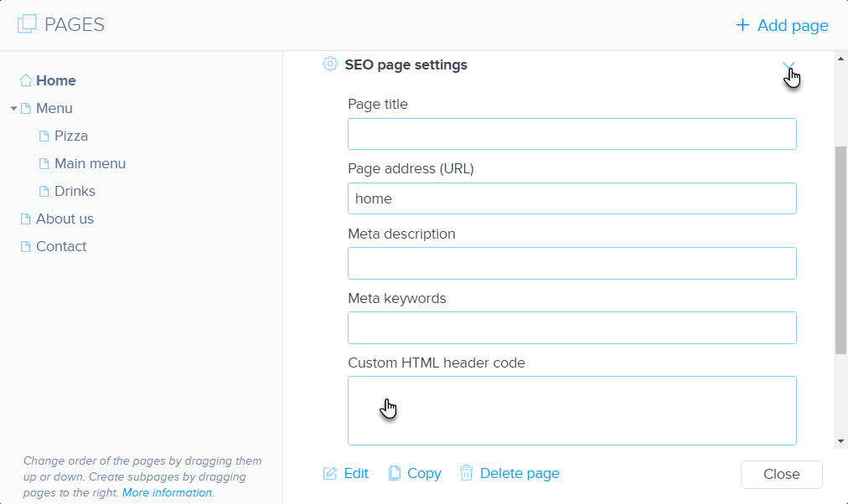Open the About us page

click(65, 219)
